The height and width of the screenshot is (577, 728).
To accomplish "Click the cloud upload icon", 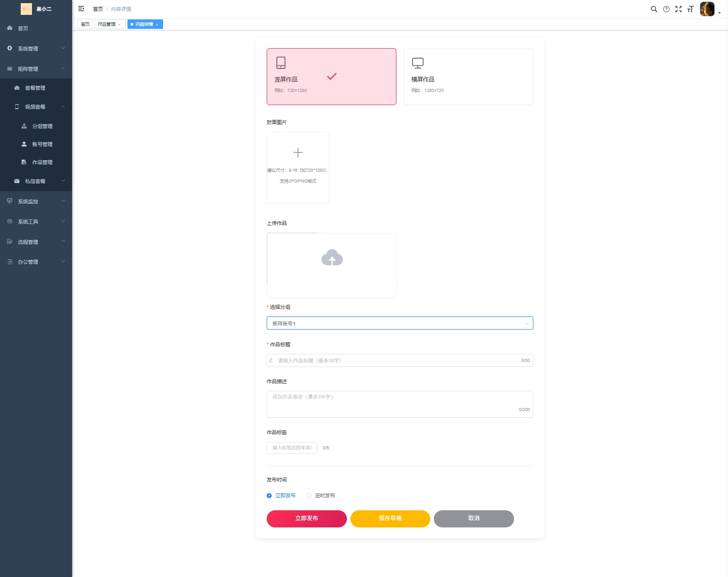I will pos(332,258).
